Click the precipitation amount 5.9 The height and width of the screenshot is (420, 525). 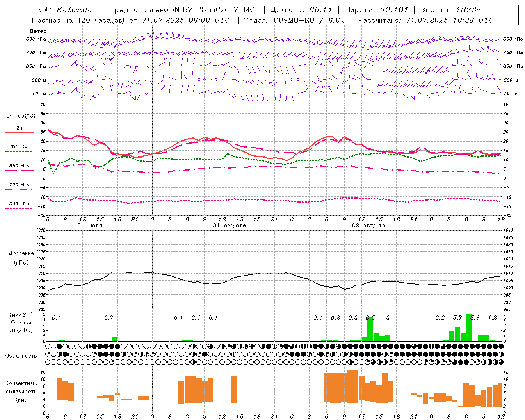[475, 318]
